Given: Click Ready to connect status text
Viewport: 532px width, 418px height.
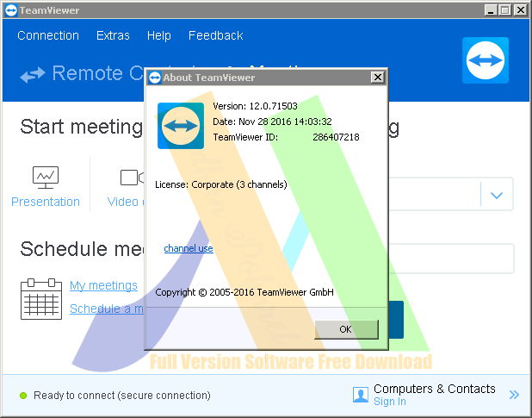Looking at the screenshot, I should (x=122, y=396).
